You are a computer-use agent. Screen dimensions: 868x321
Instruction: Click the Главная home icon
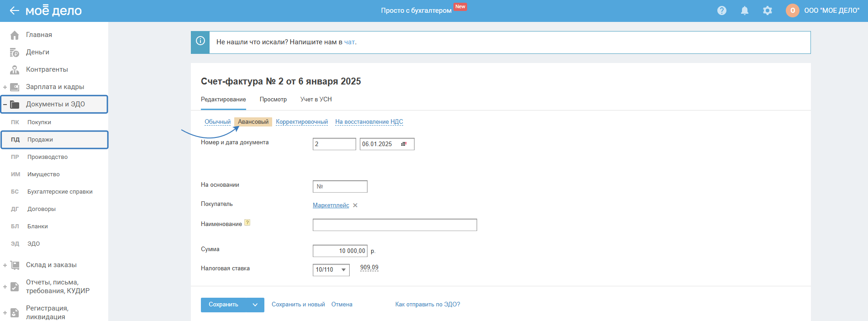[15, 35]
